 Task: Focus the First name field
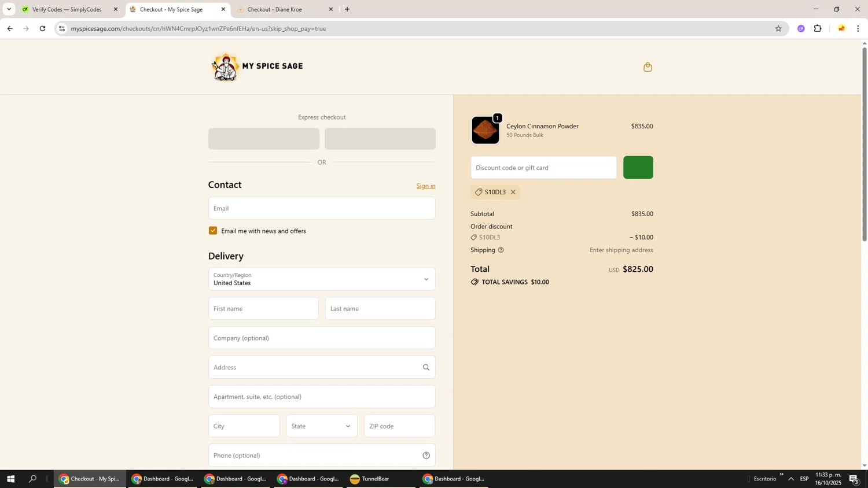(263, 309)
